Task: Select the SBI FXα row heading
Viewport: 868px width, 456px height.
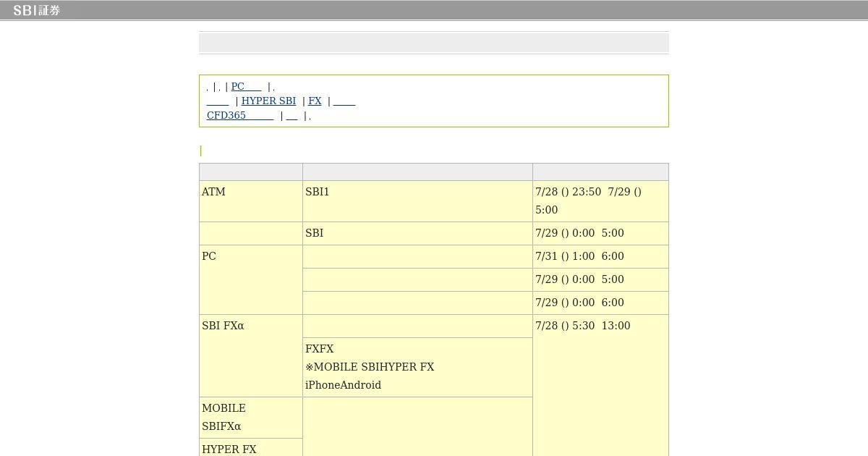Action: (251, 355)
